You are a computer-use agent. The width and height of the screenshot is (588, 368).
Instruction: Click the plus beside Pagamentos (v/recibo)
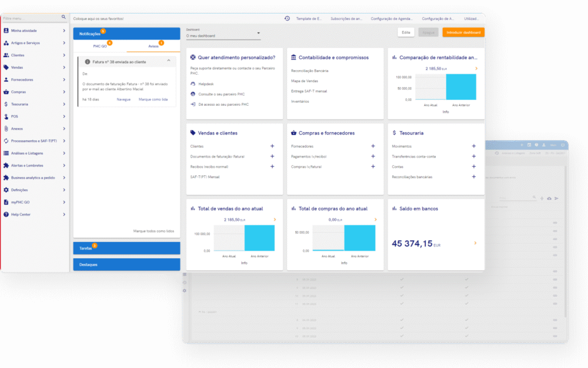click(x=373, y=156)
